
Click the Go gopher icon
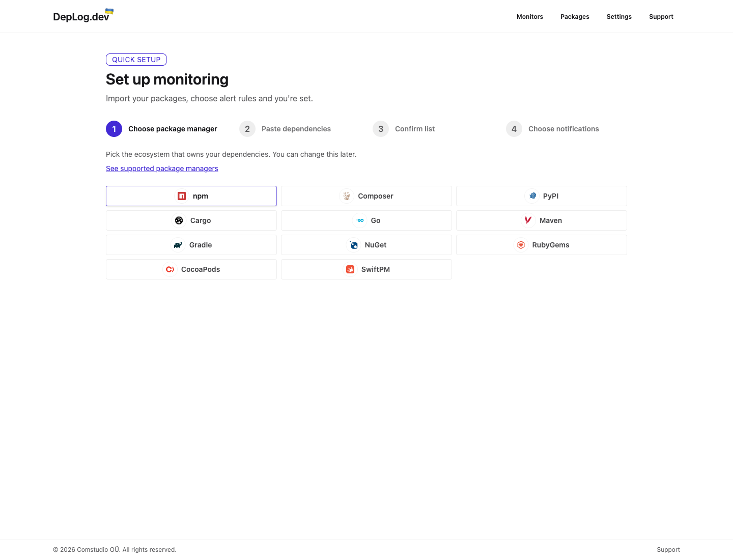click(x=360, y=220)
